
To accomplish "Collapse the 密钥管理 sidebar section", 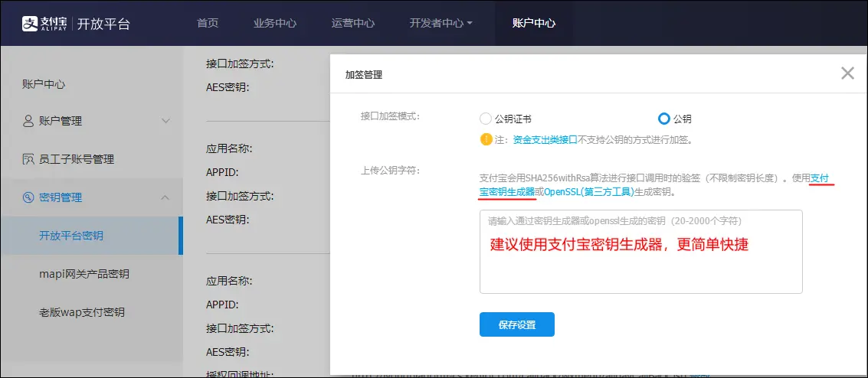I will (165, 197).
